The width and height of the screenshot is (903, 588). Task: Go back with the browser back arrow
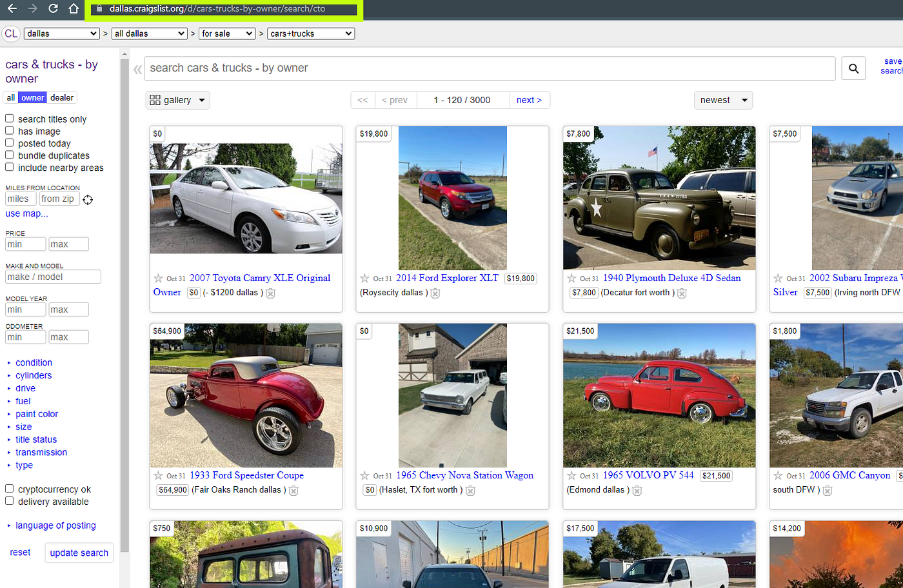tap(12, 8)
